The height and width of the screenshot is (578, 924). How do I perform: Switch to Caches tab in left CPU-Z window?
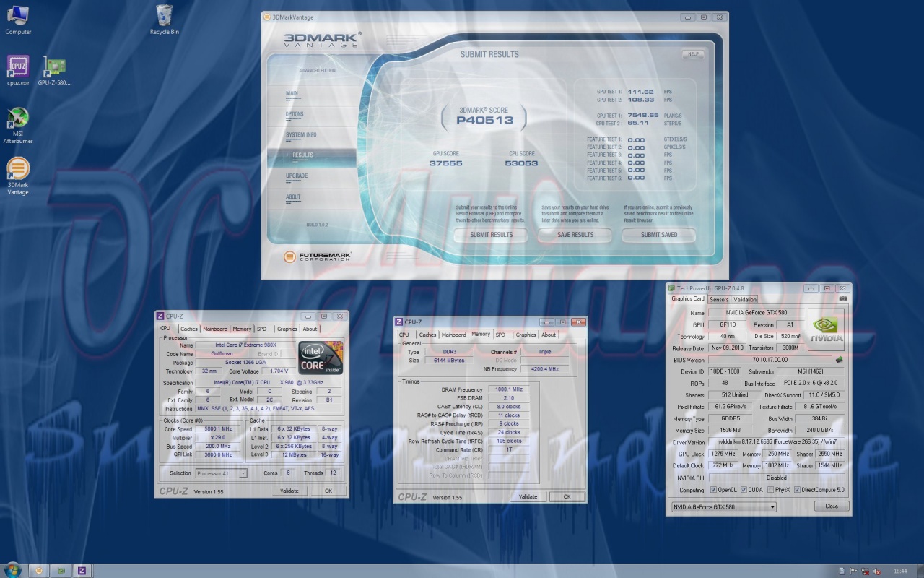click(x=188, y=329)
